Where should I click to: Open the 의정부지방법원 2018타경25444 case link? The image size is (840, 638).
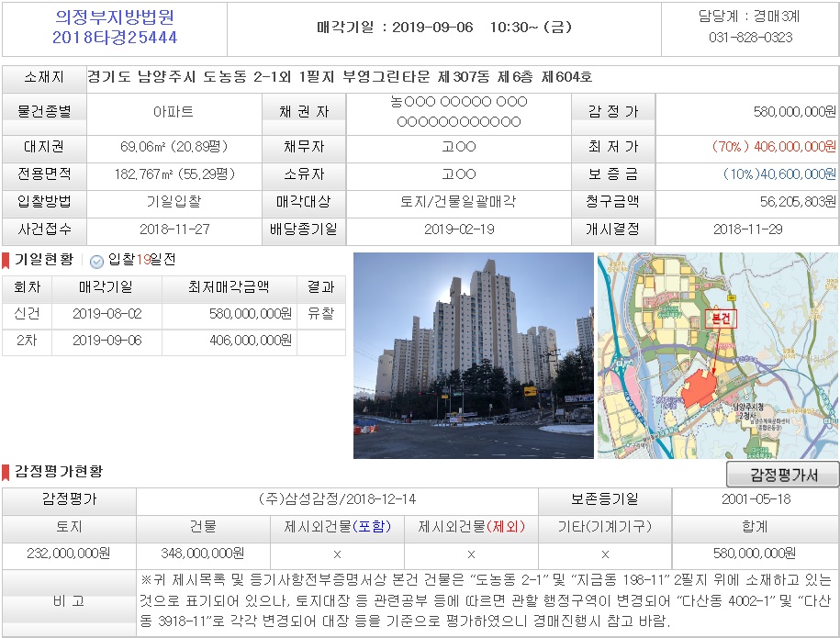coord(115,28)
